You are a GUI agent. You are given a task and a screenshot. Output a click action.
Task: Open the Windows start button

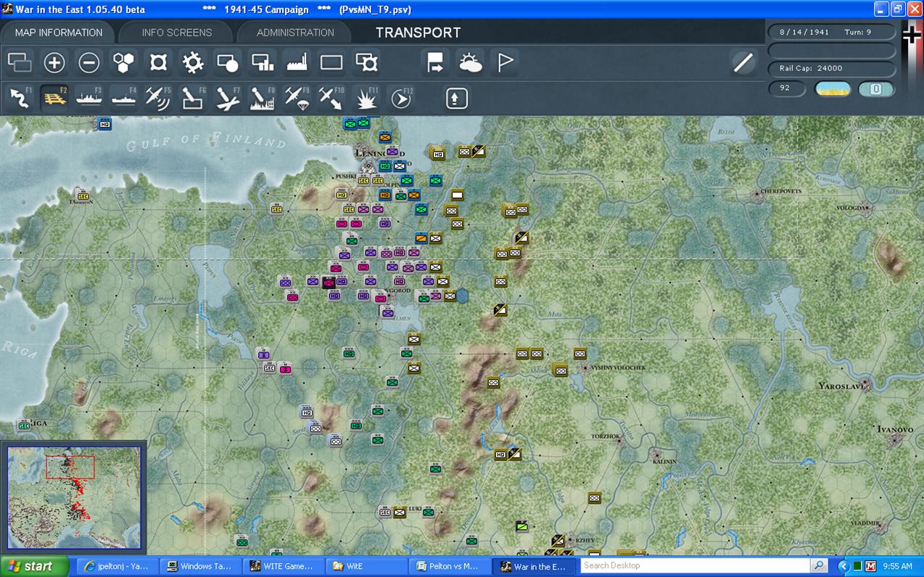coord(34,566)
